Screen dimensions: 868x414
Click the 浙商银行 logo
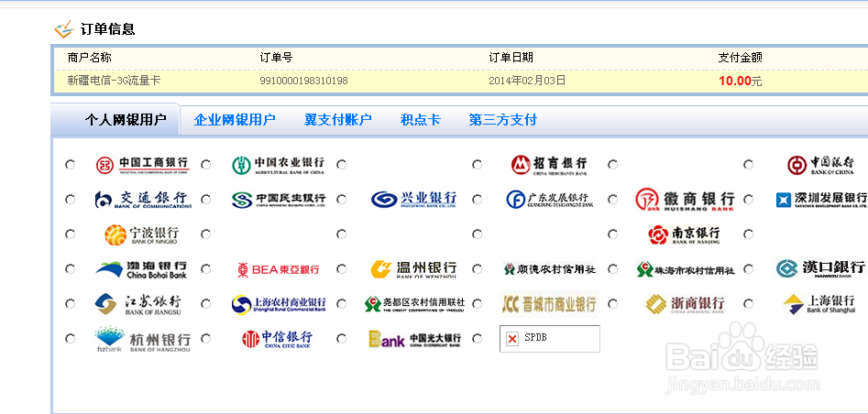coord(685,304)
